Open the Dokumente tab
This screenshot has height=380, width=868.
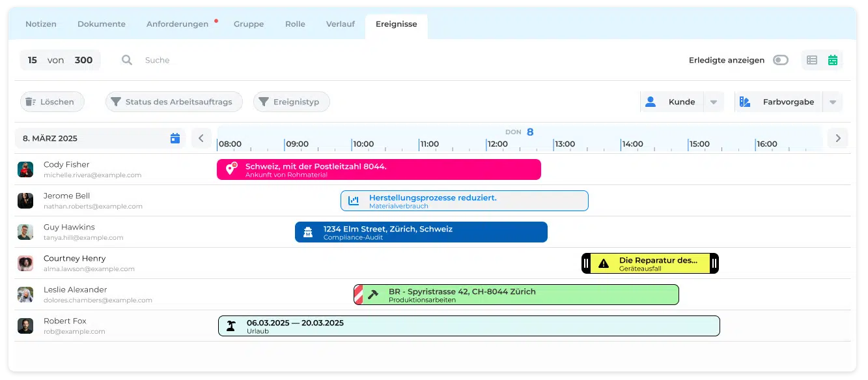click(102, 24)
